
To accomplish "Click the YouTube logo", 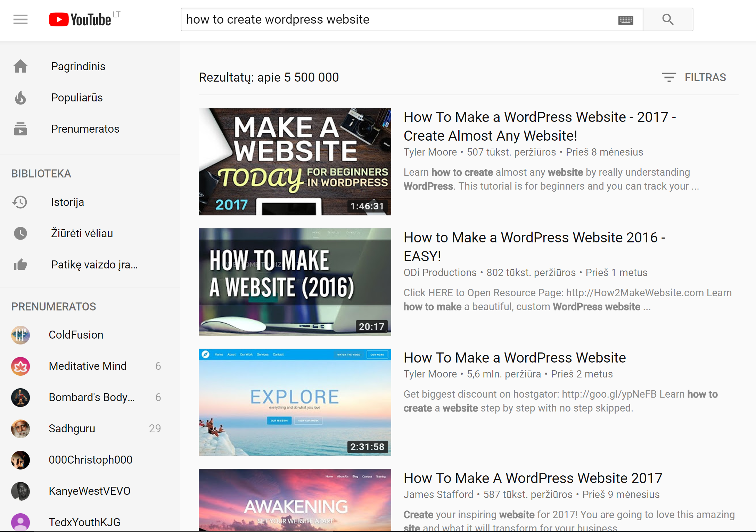I will [80, 19].
